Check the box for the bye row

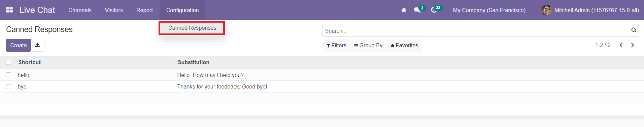(9, 87)
